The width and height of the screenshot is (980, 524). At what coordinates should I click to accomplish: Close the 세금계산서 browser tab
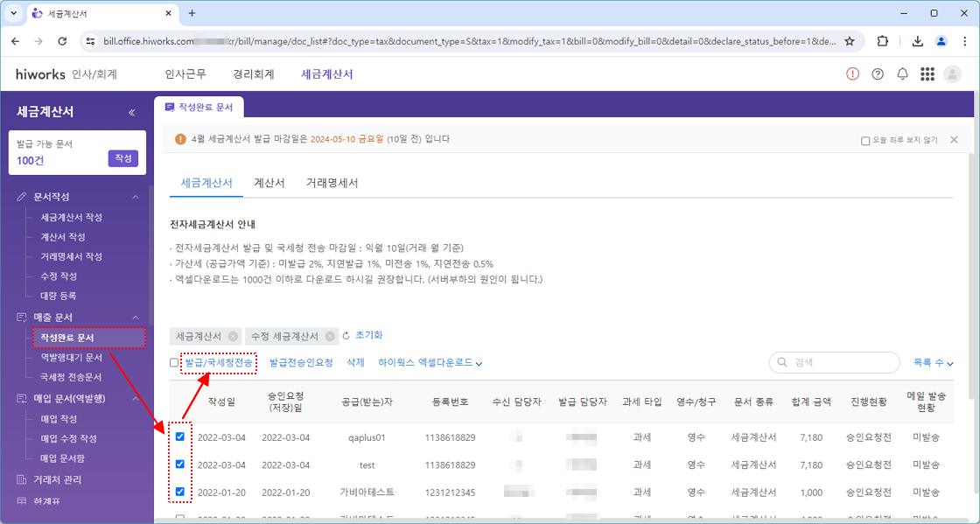(x=167, y=13)
